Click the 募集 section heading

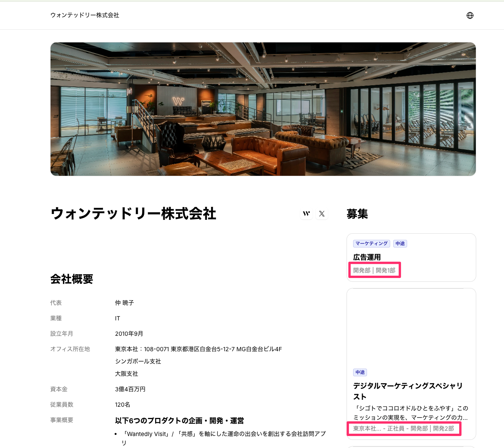[357, 214]
